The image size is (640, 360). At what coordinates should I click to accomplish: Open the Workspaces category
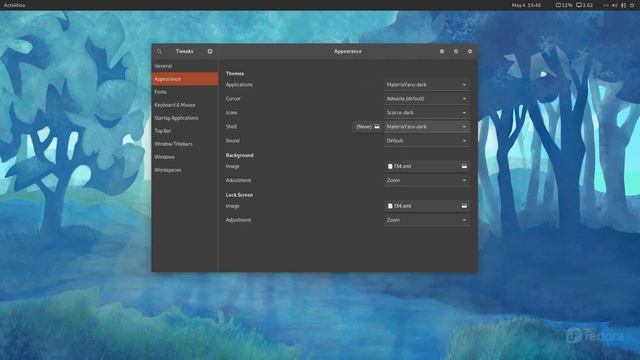(x=185, y=170)
